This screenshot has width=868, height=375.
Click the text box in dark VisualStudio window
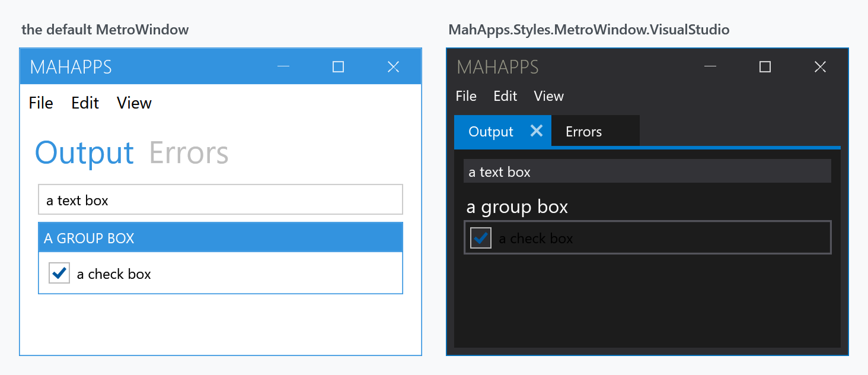click(x=647, y=171)
